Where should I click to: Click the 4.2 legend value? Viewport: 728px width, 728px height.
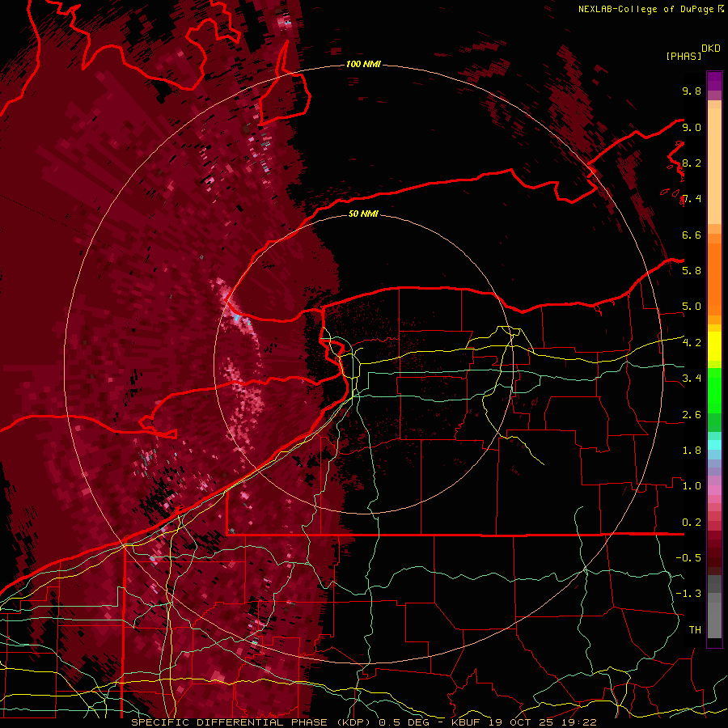pos(692,343)
